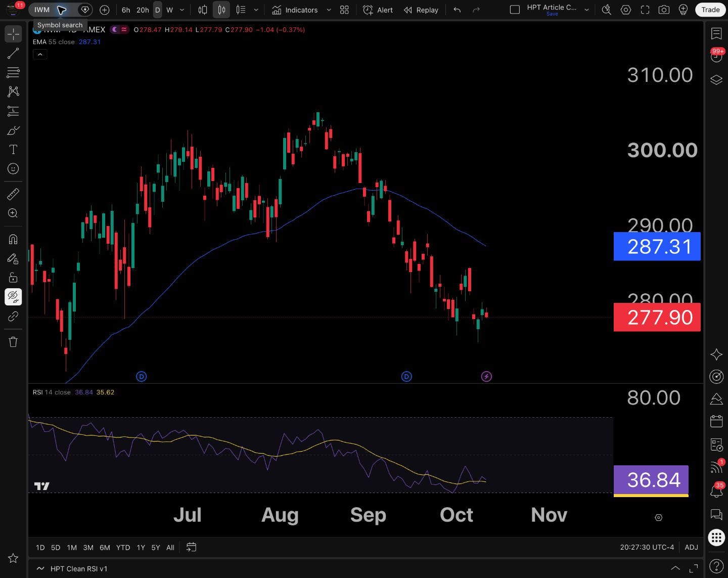Open the Fibonacci tools in left toolbar
The height and width of the screenshot is (578, 728).
point(13,72)
